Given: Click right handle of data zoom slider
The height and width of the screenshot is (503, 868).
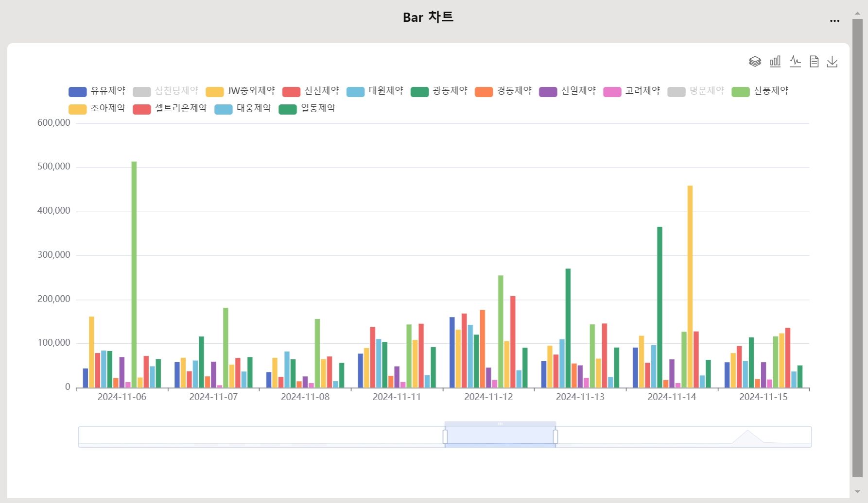Looking at the screenshot, I should [x=556, y=437].
